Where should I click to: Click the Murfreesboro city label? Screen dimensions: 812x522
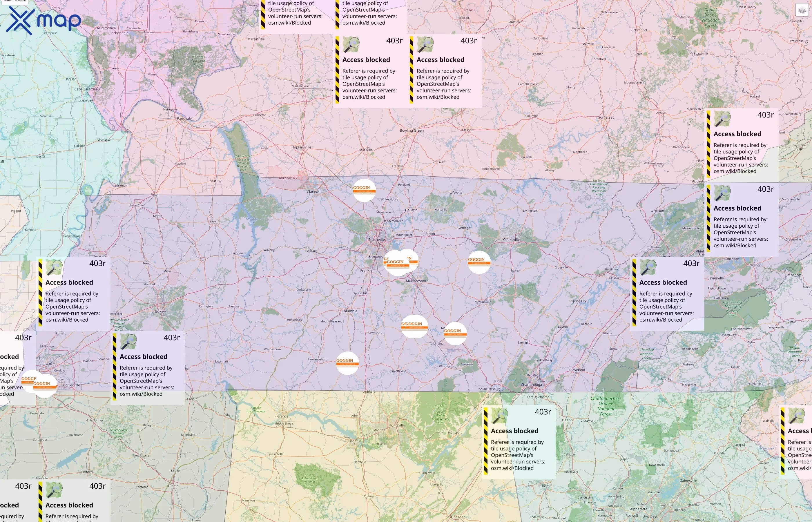coord(417,281)
